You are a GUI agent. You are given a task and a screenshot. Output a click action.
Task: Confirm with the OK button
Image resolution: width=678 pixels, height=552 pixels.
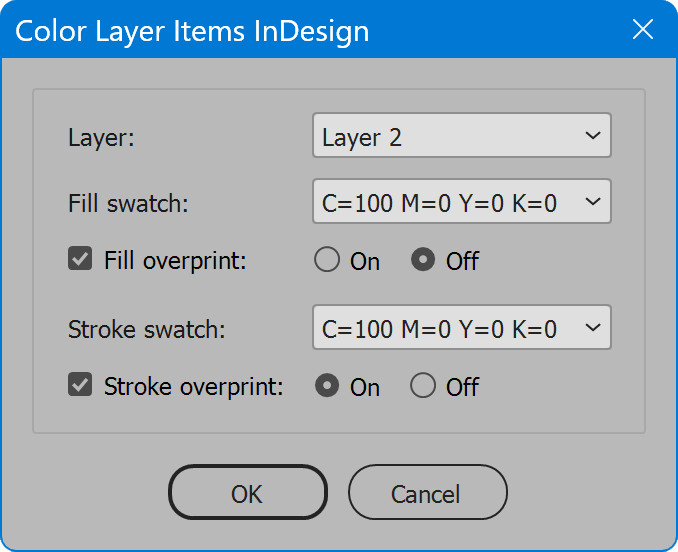[248, 492]
